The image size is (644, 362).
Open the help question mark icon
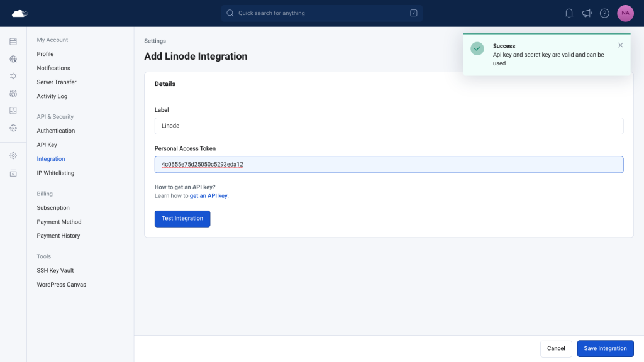click(x=604, y=13)
